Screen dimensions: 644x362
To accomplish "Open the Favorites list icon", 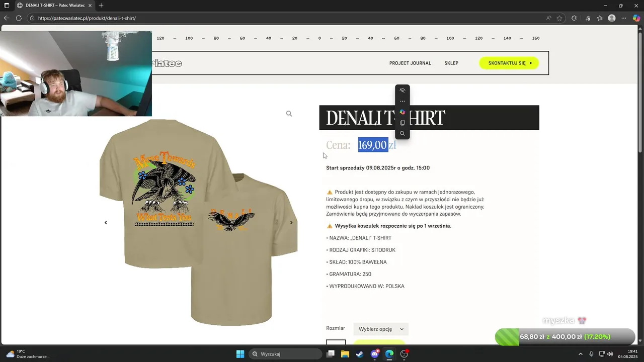I will [x=600, y=18].
